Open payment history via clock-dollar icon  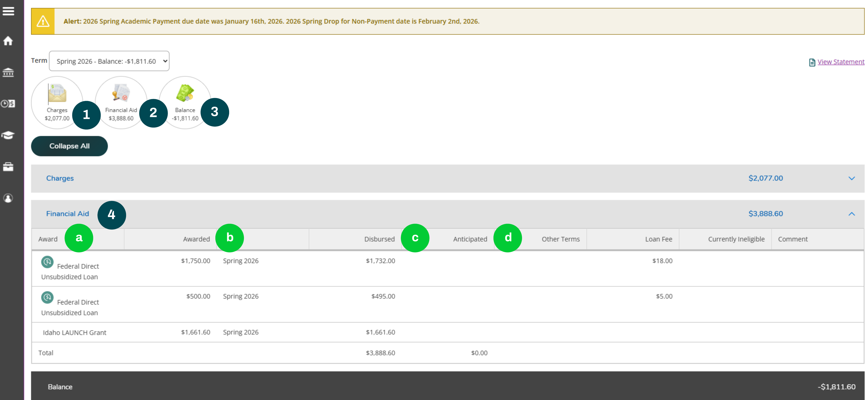(8, 104)
